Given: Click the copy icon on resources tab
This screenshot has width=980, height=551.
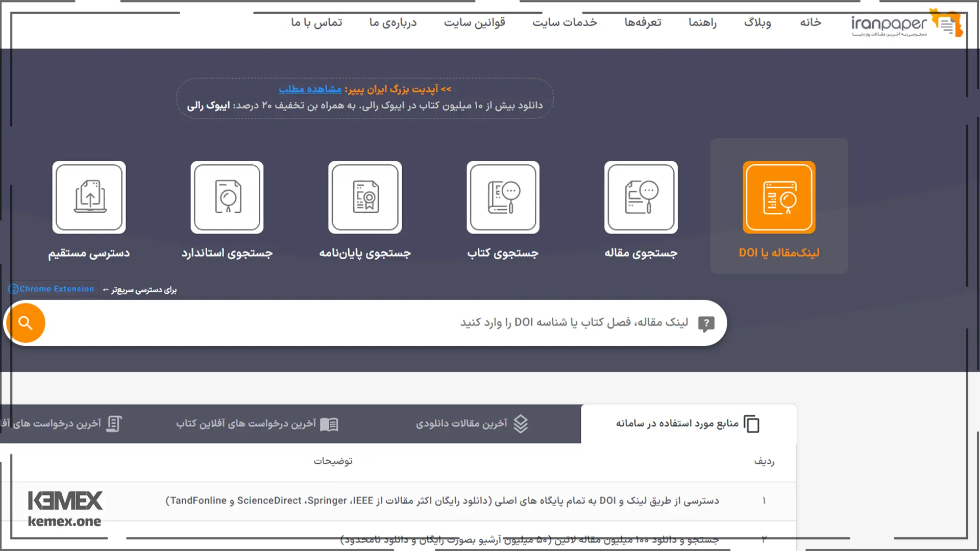Looking at the screenshot, I should [x=751, y=424].
